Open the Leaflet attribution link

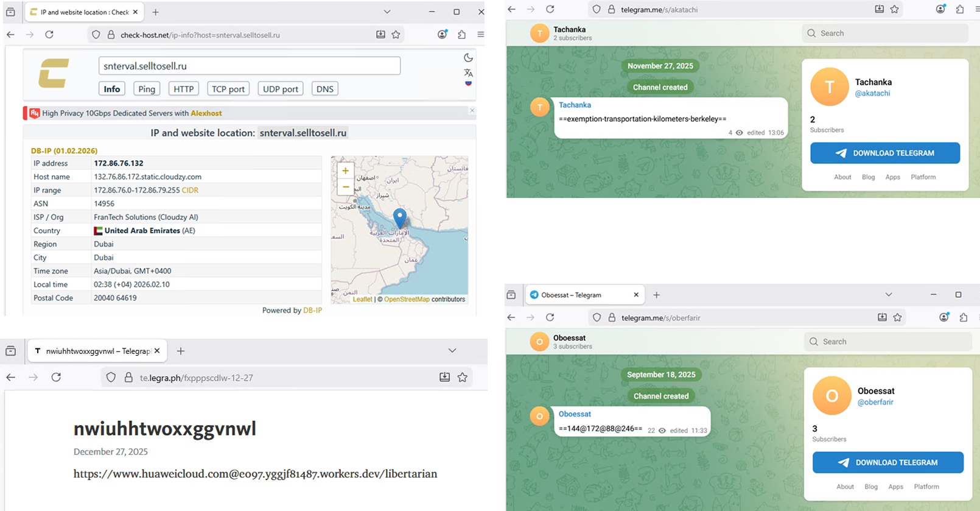pyautogui.click(x=362, y=299)
